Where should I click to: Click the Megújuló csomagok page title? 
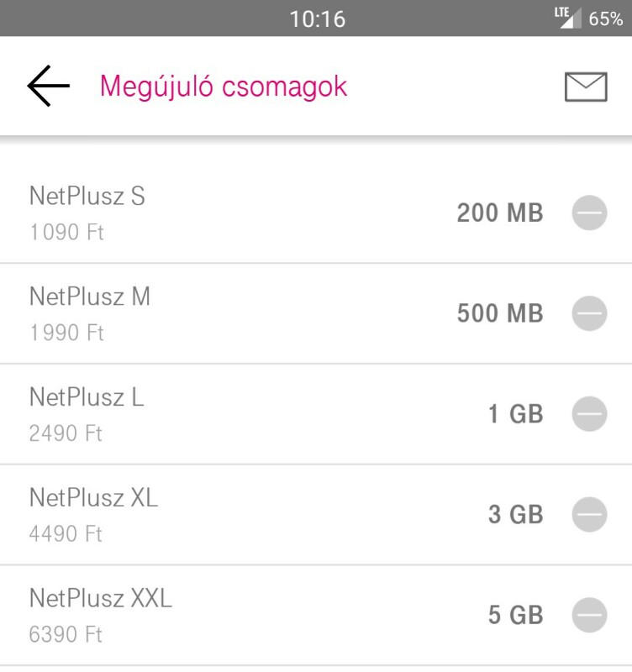click(224, 87)
